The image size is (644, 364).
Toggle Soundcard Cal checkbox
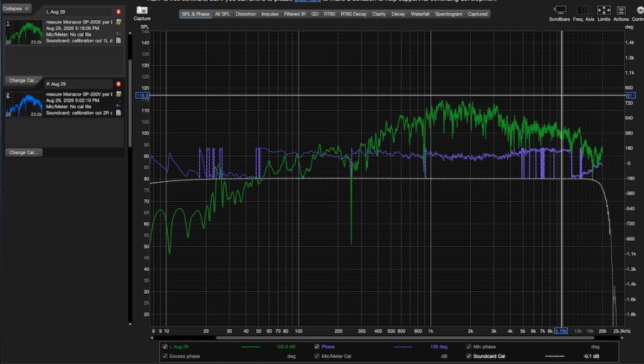pos(469,356)
